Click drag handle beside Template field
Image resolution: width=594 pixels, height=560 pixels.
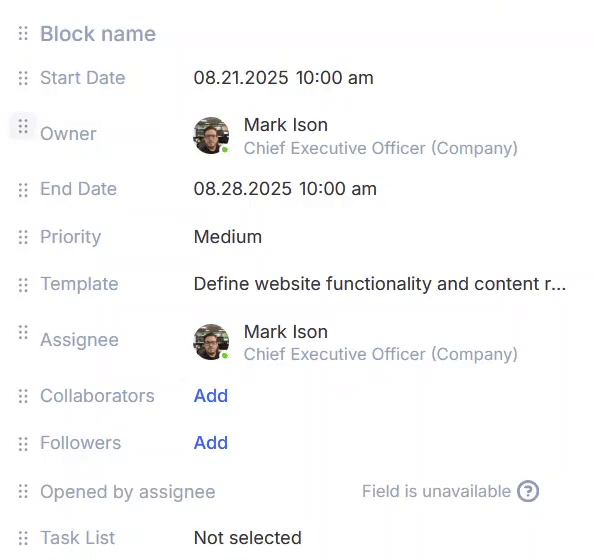(x=23, y=285)
